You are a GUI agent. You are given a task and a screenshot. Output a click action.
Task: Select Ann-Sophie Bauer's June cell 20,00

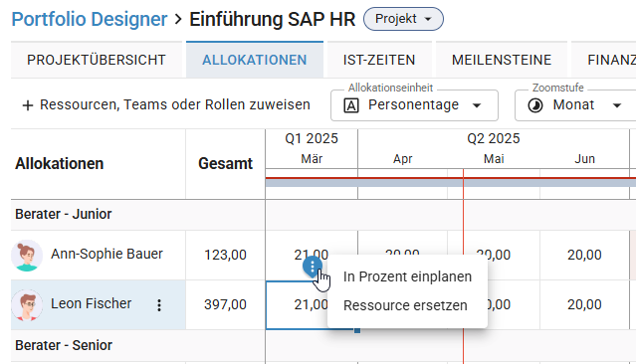click(584, 255)
